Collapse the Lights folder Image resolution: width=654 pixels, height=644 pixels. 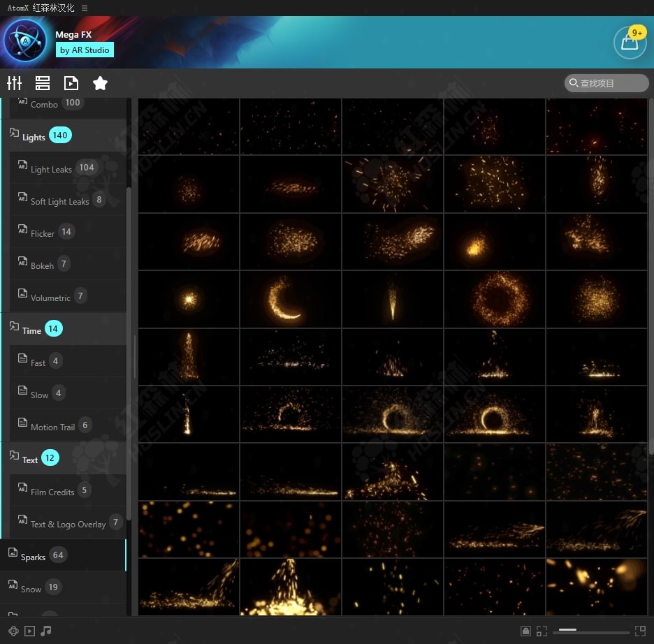pos(64,136)
